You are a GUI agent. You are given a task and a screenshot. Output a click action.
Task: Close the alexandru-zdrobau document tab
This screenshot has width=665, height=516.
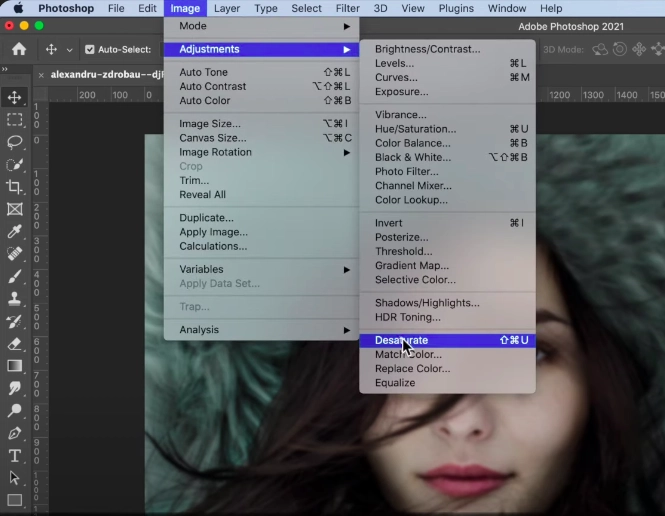[x=40, y=74]
